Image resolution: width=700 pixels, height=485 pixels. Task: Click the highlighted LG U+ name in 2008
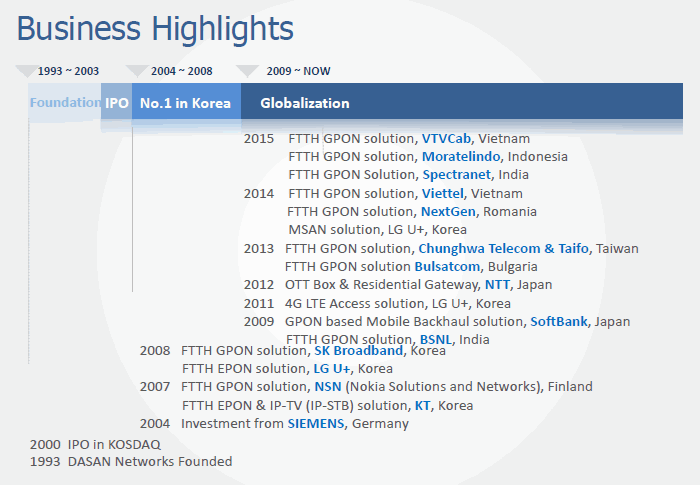332,368
